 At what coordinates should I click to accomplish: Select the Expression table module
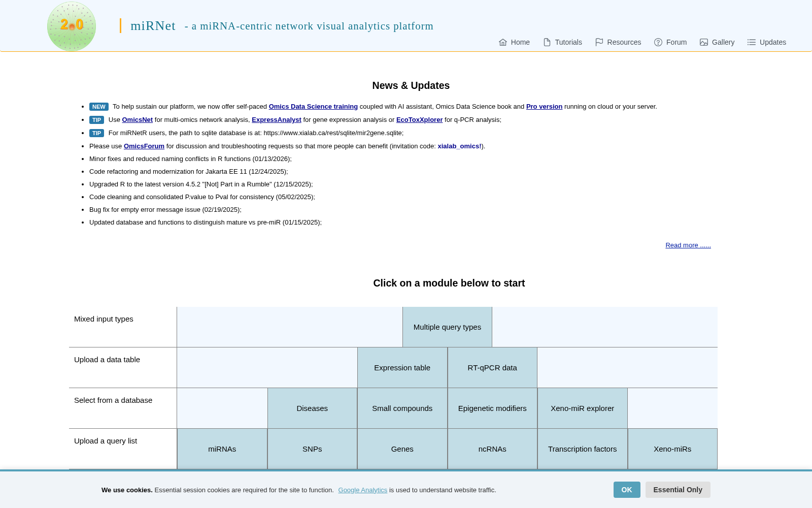(402, 368)
